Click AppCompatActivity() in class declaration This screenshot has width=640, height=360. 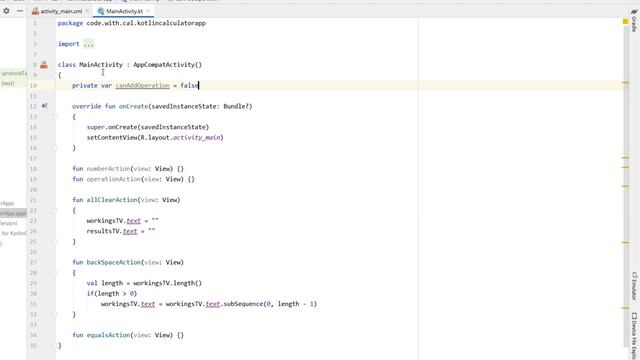point(167,64)
